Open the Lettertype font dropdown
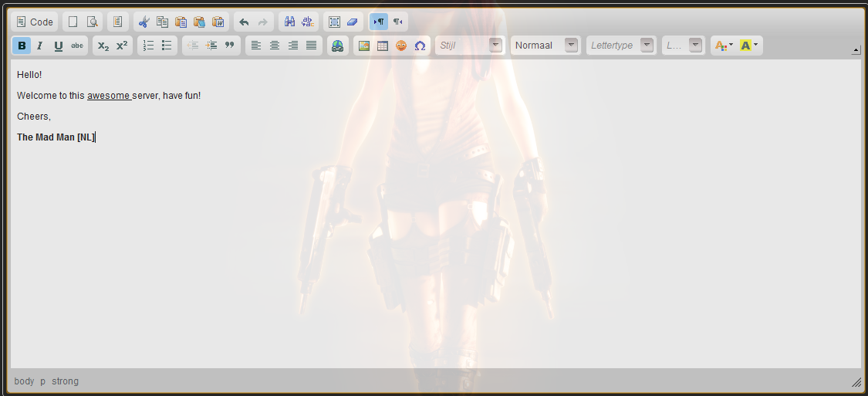Viewport: 868px width, 396px height. (x=621, y=46)
